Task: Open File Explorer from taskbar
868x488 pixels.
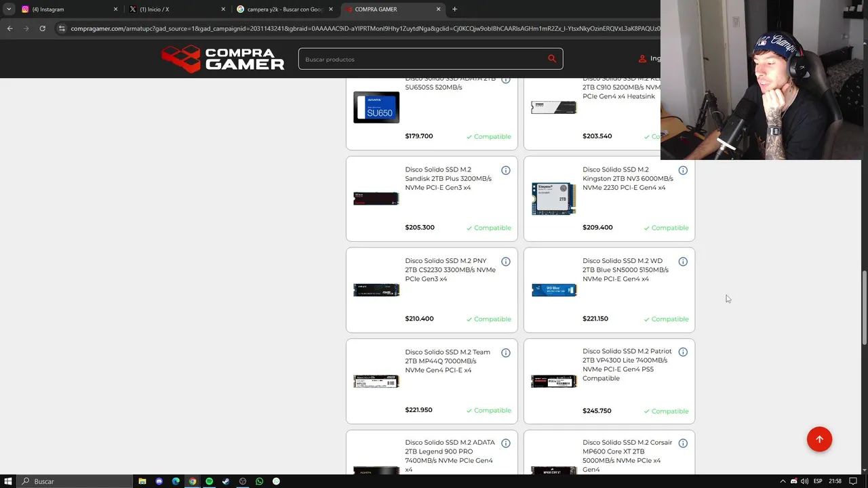Action: point(142,481)
